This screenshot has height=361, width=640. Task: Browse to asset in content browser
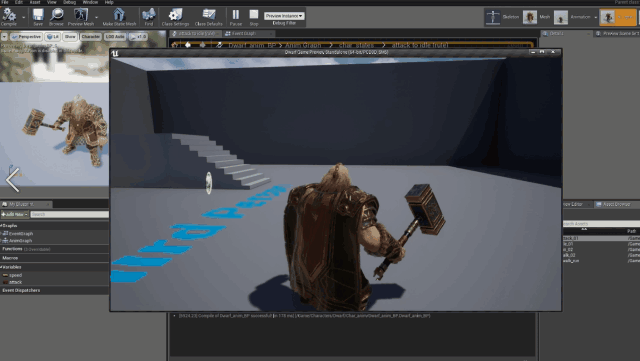(x=56, y=17)
